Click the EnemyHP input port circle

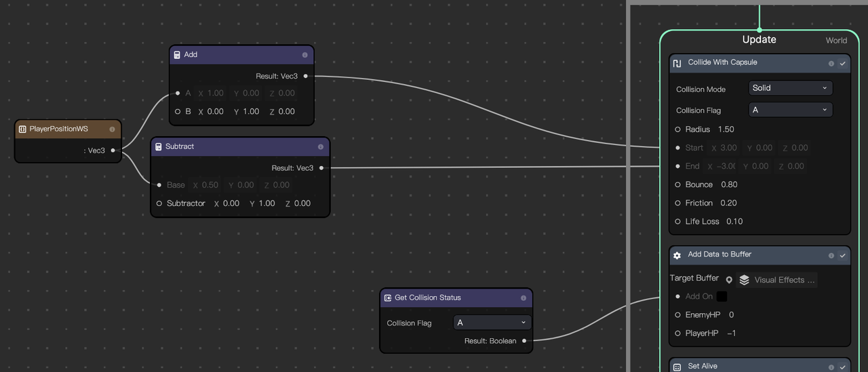click(x=677, y=315)
